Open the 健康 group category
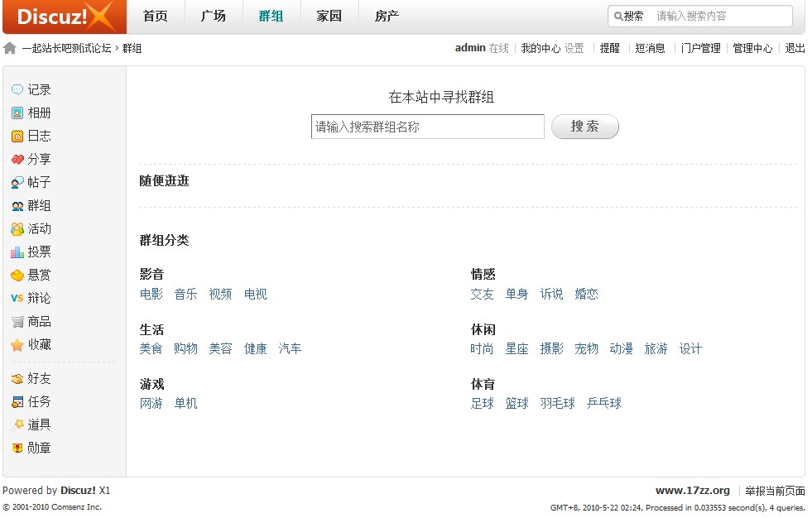The width and height of the screenshot is (812, 518). pos(255,348)
